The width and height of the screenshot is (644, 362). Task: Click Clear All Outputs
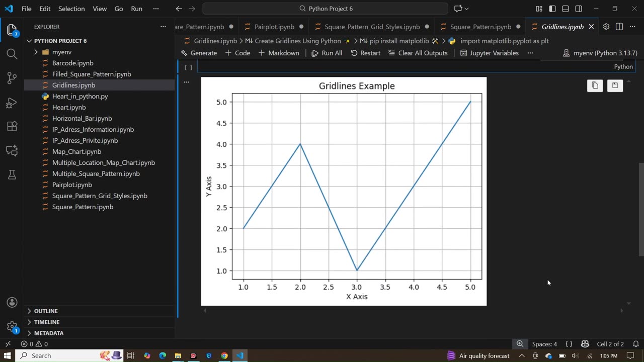(418, 53)
